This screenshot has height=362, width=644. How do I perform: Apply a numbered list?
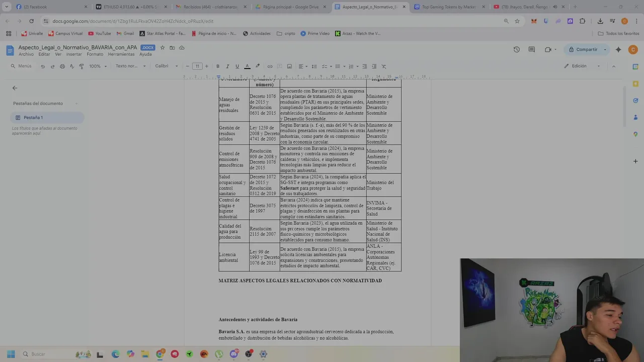click(x=351, y=66)
